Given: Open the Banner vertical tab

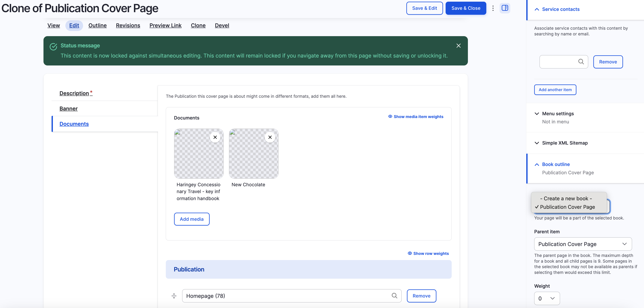Looking at the screenshot, I should tap(69, 109).
